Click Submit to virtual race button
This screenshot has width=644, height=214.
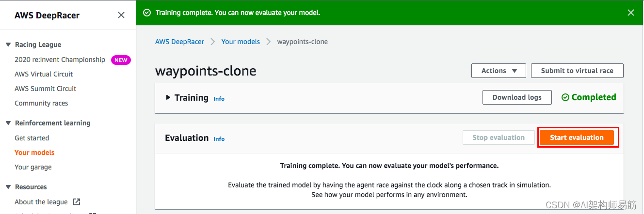tap(577, 71)
